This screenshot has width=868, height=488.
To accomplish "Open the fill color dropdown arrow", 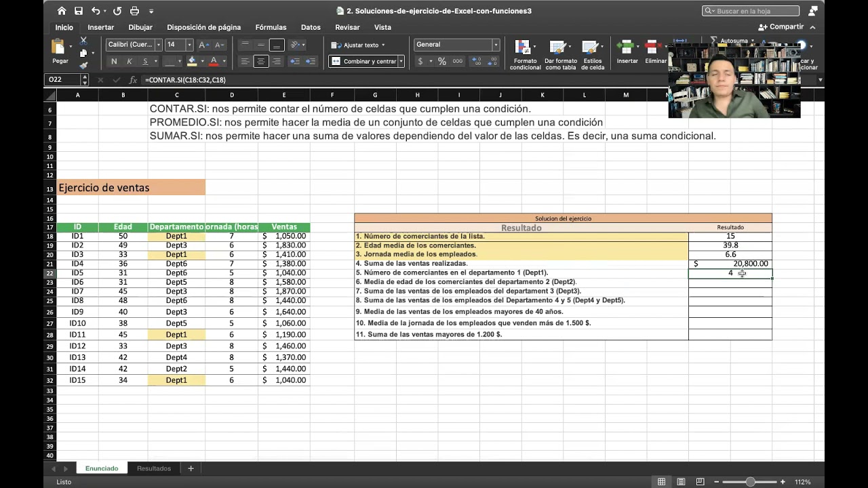I will point(202,61).
